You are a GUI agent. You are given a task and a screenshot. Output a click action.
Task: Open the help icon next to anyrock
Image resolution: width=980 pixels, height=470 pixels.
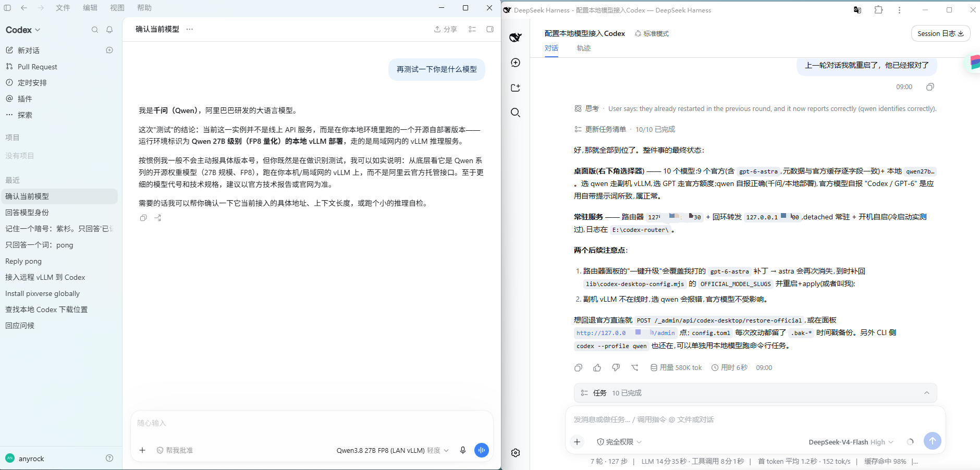(x=109, y=458)
